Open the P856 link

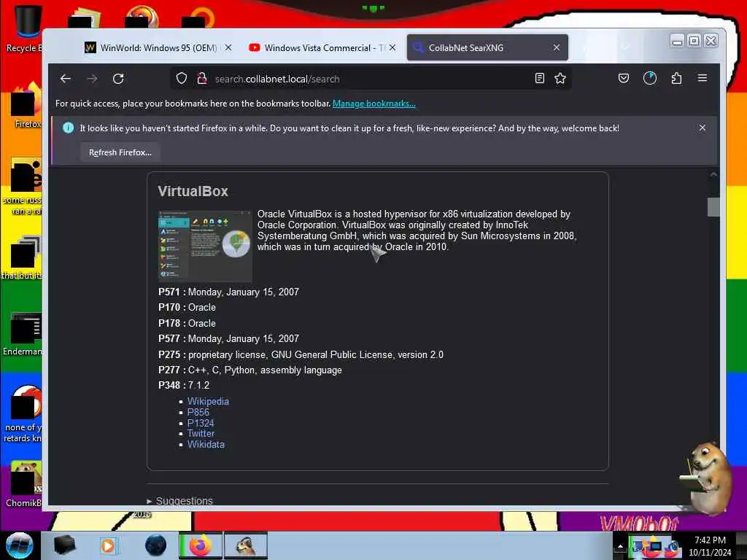[x=198, y=413]
